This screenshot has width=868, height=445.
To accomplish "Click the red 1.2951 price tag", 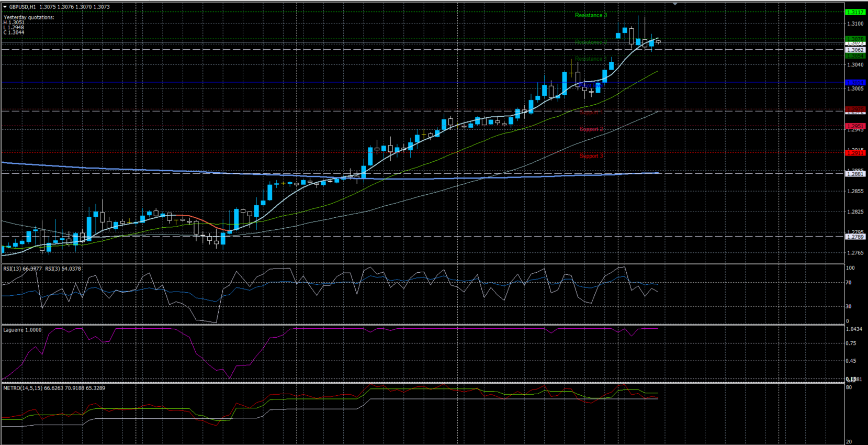I will coord(855,126).
